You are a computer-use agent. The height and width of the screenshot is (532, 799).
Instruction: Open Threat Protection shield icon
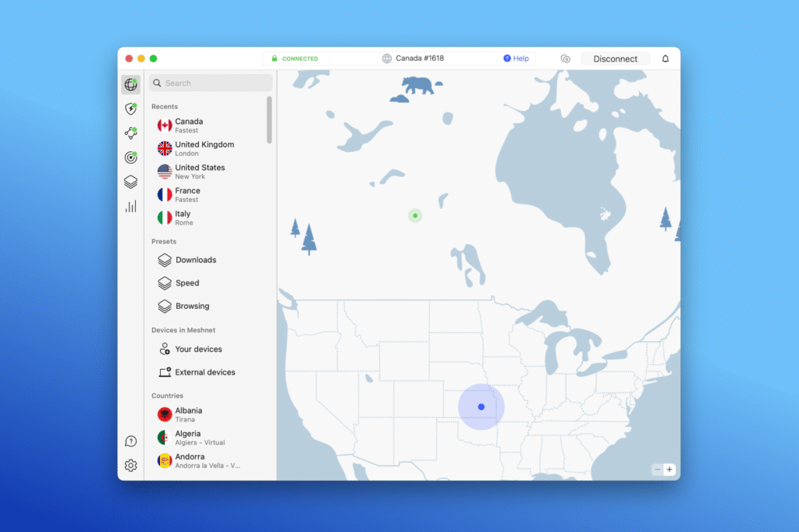[130, 109]
